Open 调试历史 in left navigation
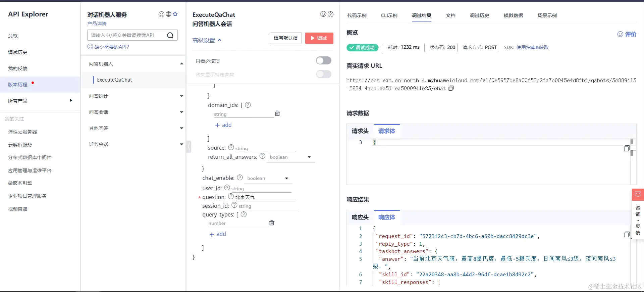The image size is (644, 292). pyautogui.click(x=18, y=52)
